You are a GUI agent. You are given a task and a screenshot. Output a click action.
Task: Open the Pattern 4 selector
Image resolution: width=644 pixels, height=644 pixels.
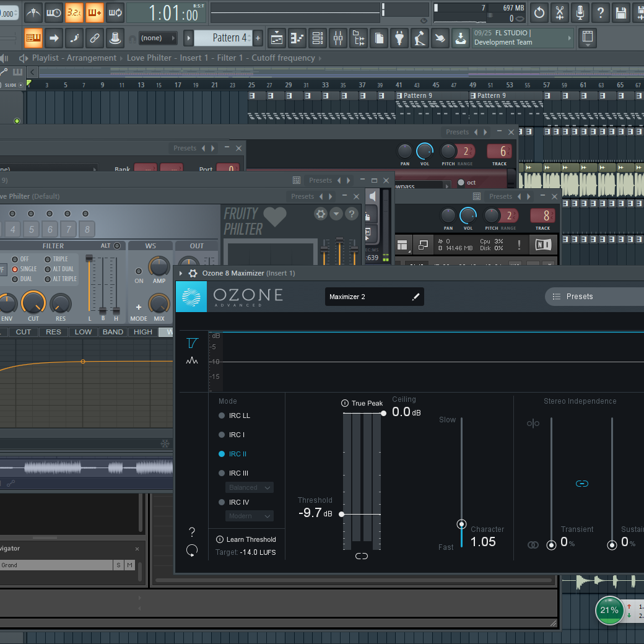tap(224, 38)
